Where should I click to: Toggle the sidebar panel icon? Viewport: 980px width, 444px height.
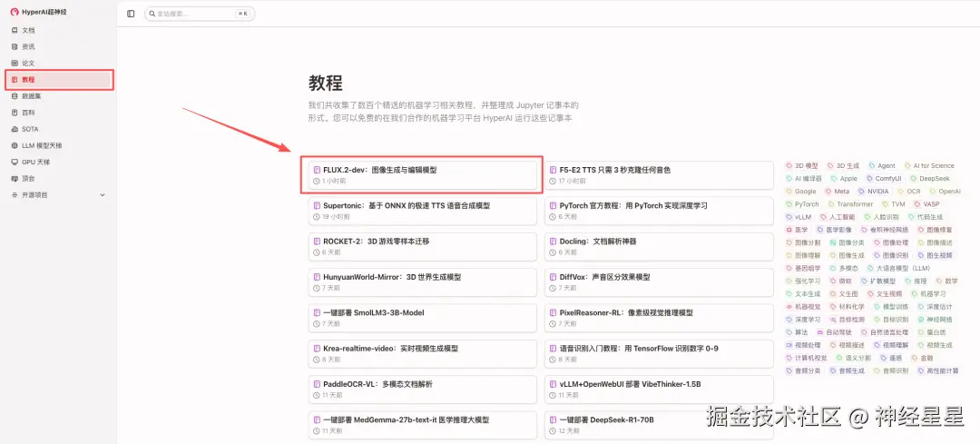point(131,13)
